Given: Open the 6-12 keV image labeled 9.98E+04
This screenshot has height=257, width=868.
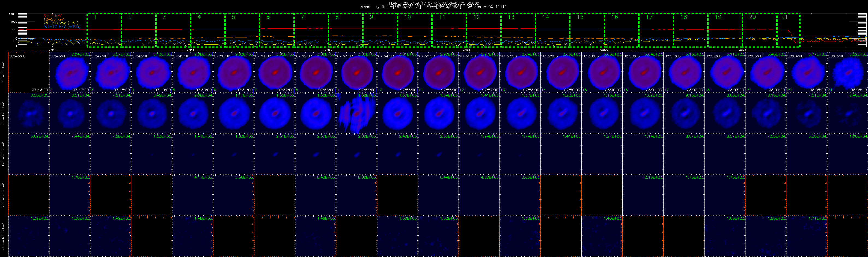Looking at the screenshot, I should (x=193, y=113).
